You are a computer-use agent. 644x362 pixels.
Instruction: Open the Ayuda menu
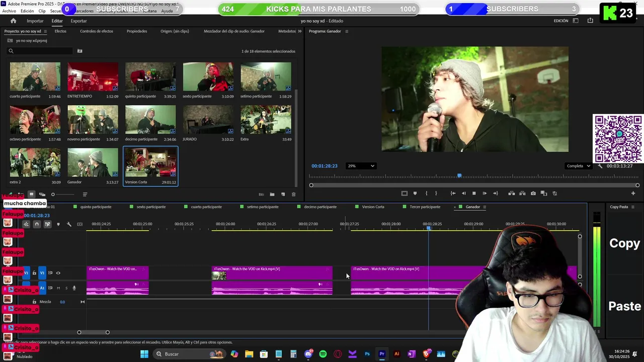coord(167,11)
